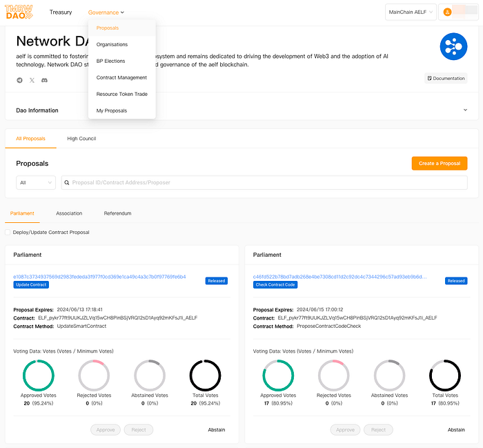Click the ProposeContractCodeCheck method text
The width and height of the screenshot is (483, 448).
[328, 326]
